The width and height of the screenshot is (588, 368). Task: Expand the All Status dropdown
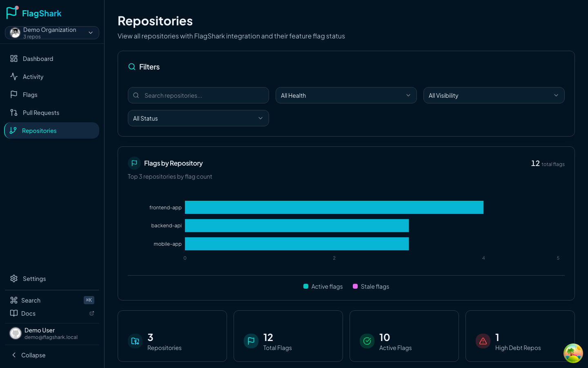click(x=198, y=118)
